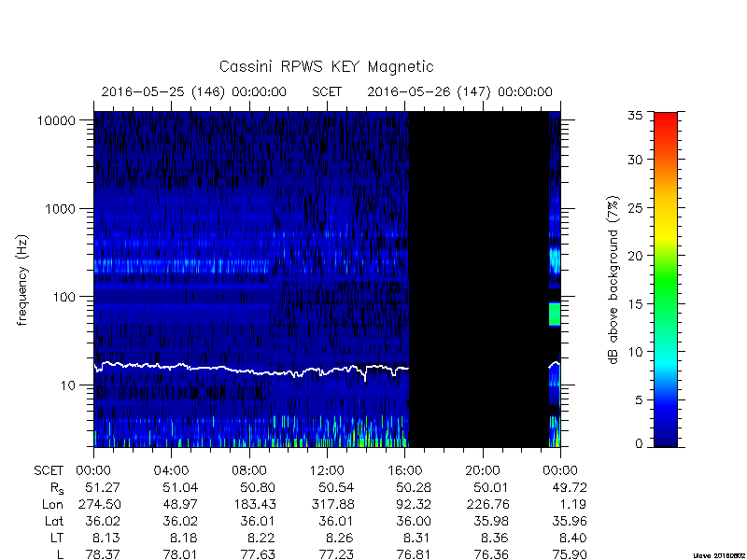Click the L value '77.23'
747x560 pixels.
point(336,554)
